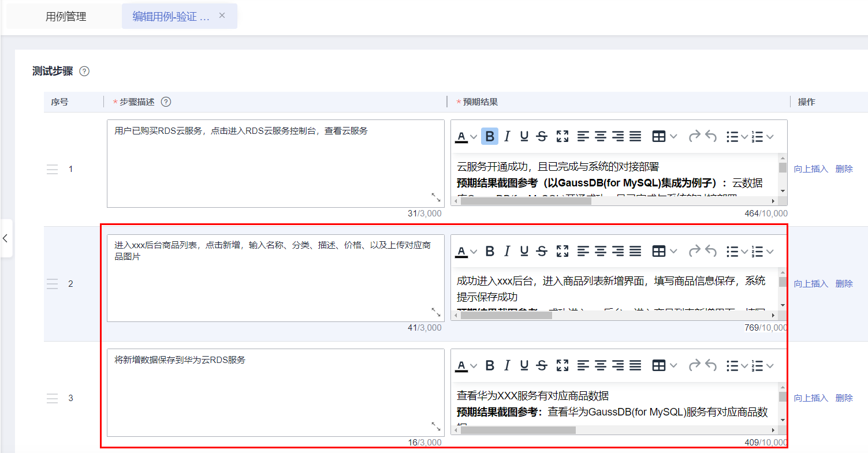Toggle strikethrough in step 2 editor toolbar

[542, 251]
